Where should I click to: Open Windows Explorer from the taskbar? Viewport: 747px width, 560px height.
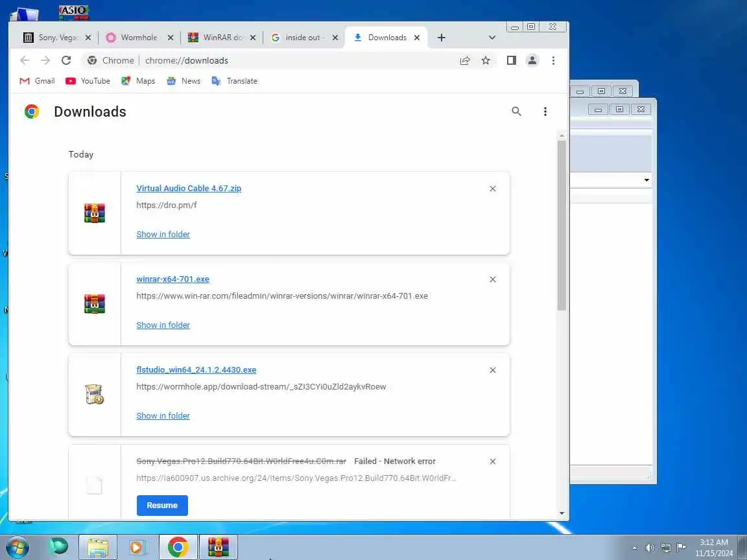[98, 547]
